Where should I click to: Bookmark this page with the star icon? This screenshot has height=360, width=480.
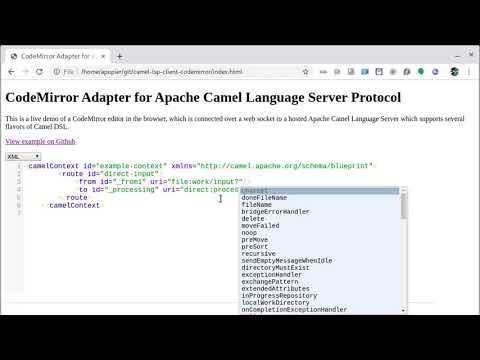pos(305,72)
